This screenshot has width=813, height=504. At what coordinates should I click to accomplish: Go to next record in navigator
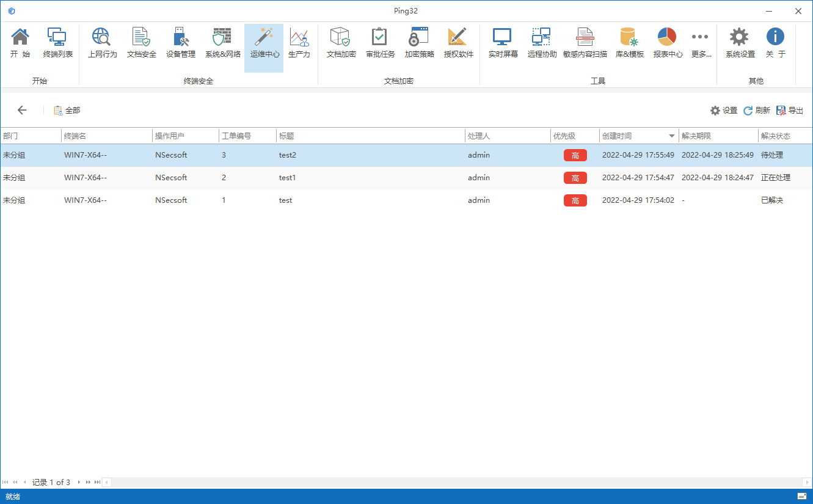[x=79, y=483]
